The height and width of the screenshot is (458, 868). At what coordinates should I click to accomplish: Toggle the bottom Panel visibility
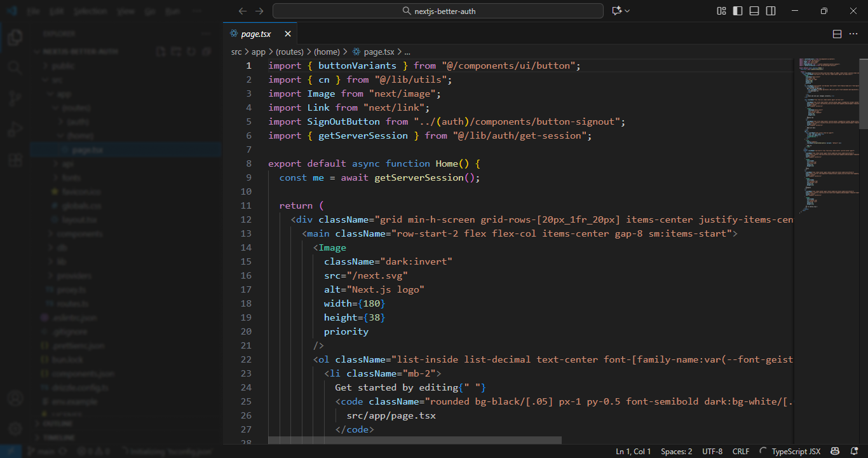click(x=754, y=11)
